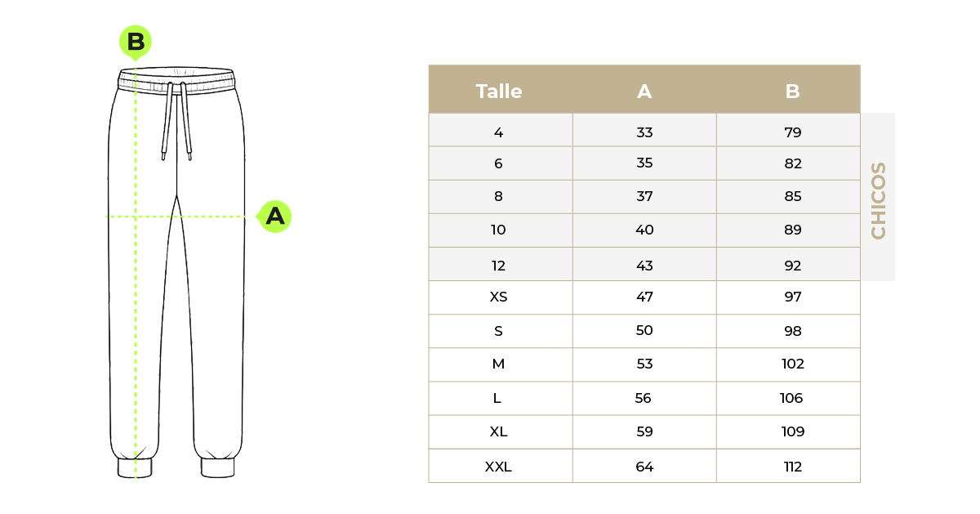Viewport: 980px width, 514px height.
Task: Click the B value 89 for size 10
Action: (792, 230)
